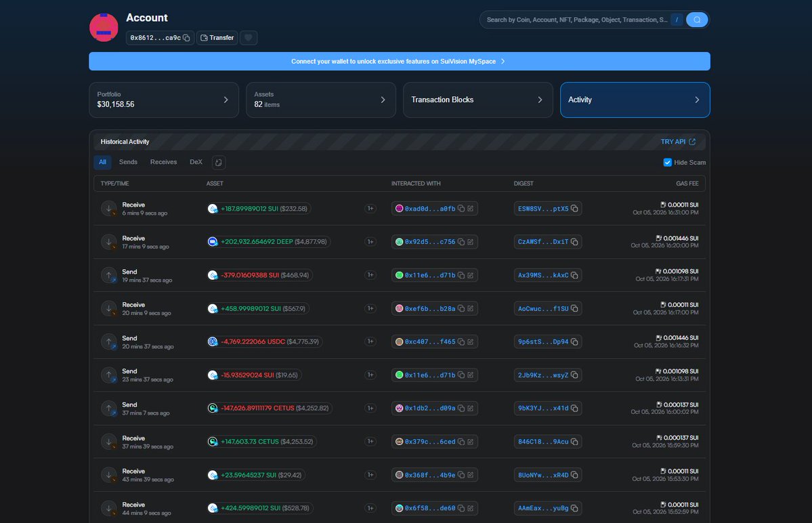This screenshot has height=523, width=812.
Task: Copy digest ESW8SV...ptX5
Action: 574,209
